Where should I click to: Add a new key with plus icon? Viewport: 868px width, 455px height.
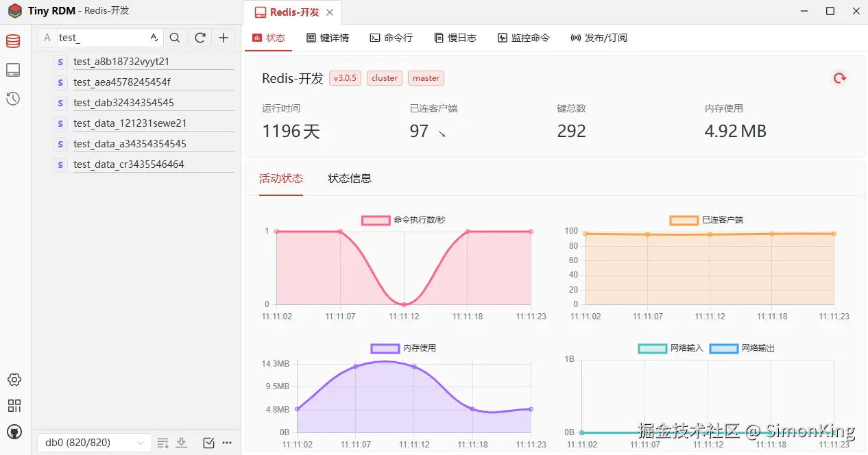[224, 38]
